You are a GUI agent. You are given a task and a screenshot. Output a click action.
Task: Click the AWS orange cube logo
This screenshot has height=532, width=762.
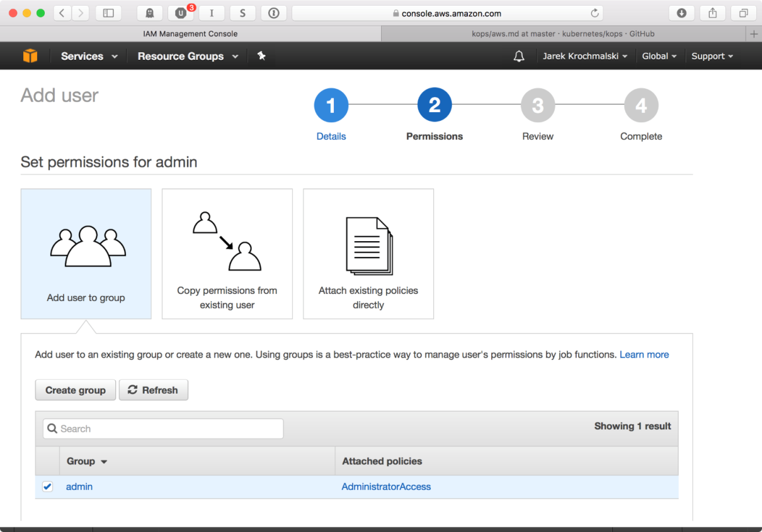[x=30, y=56]
